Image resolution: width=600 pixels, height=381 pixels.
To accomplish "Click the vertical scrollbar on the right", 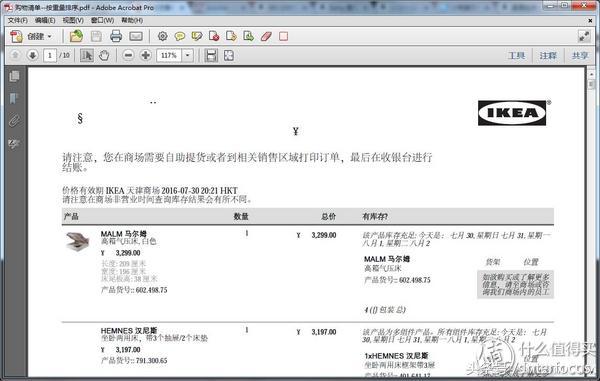I will 592,222.
